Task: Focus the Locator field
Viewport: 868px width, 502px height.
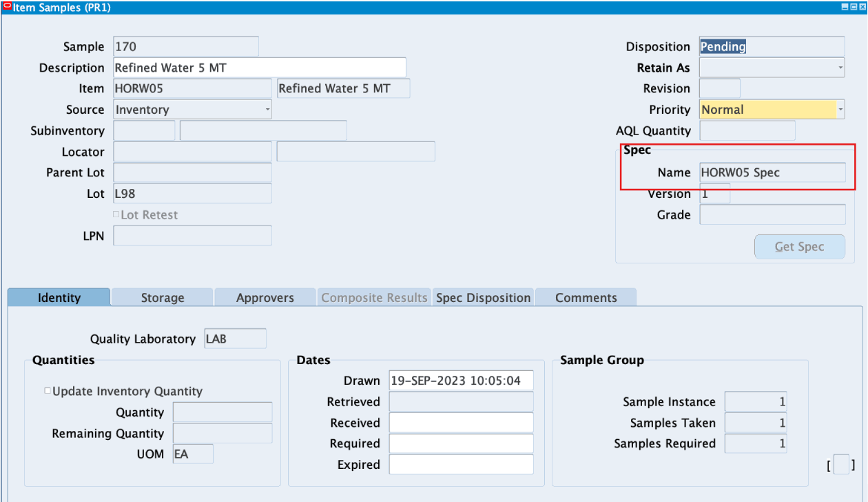Action: pos(192,152)
